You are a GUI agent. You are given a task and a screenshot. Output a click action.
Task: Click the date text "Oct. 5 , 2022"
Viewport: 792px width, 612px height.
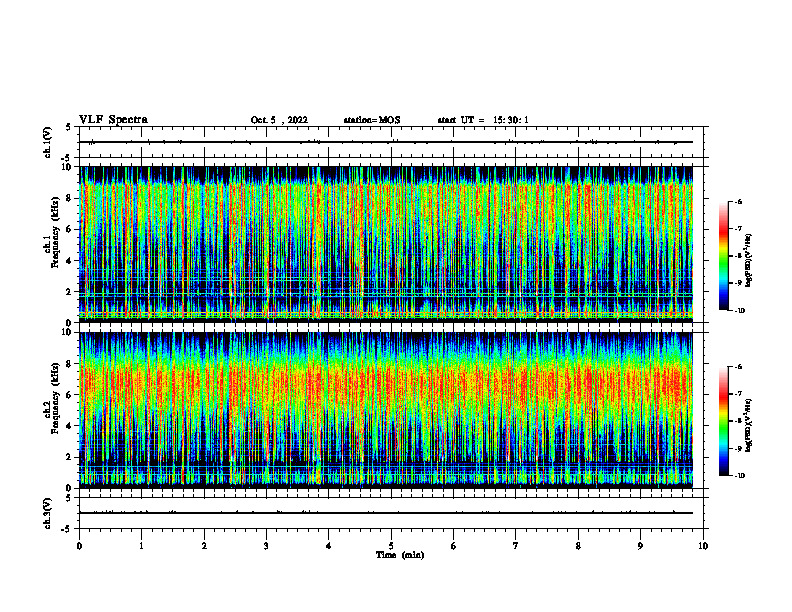279,120
